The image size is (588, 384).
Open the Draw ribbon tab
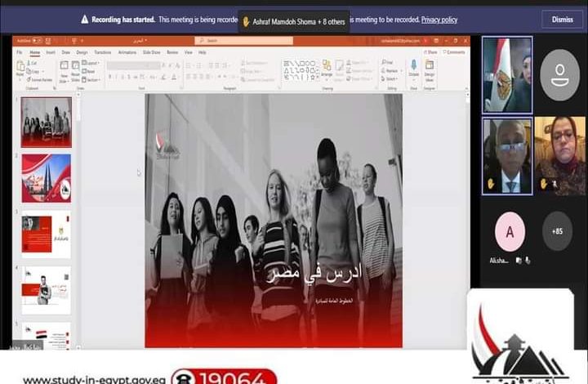66,52
